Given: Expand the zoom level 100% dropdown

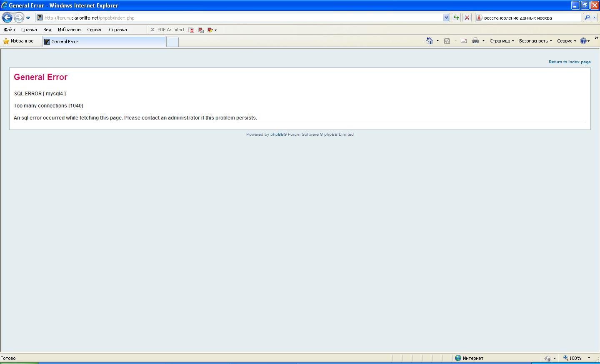Looking at the screenshot, I should point(589,358).
